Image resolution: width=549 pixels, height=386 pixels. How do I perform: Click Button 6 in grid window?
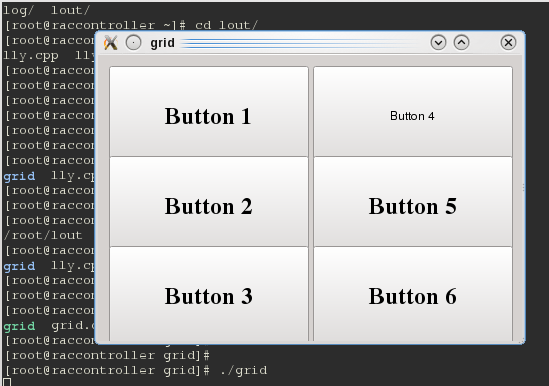coord(413,294)
